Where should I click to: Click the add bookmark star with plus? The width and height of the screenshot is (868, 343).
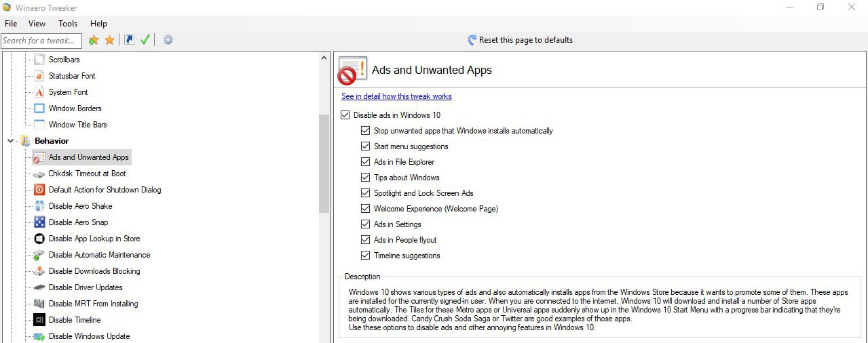pos(94,40)
